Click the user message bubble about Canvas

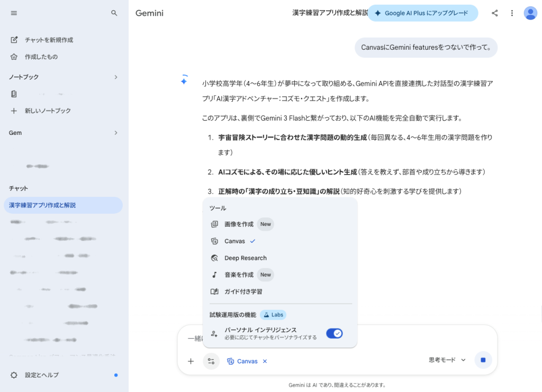(426, 47)
